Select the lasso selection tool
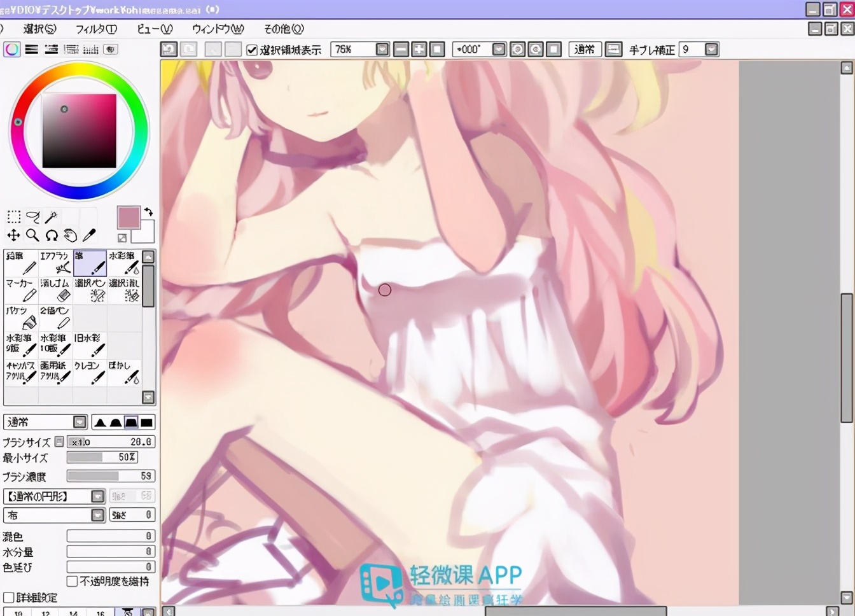Screen dimensions: 855x616 pos(32,217)
